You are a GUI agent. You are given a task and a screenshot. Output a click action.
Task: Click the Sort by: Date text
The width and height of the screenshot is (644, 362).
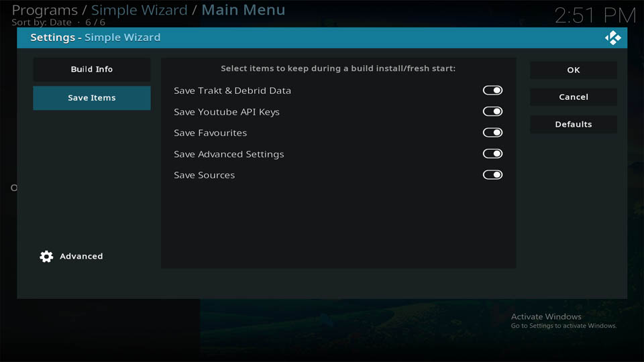point(42,23)
